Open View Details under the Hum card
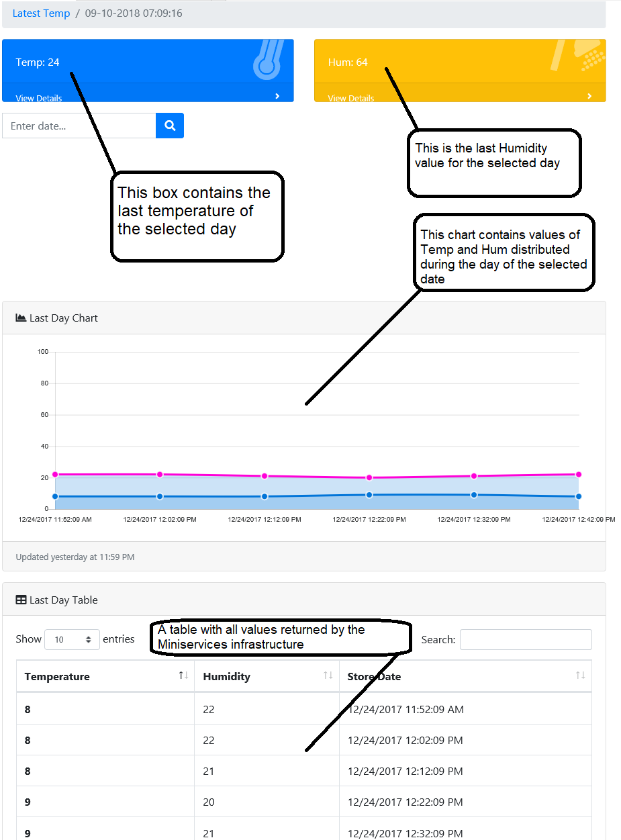The height and width of the screenshot is (840, 621). 351,98
